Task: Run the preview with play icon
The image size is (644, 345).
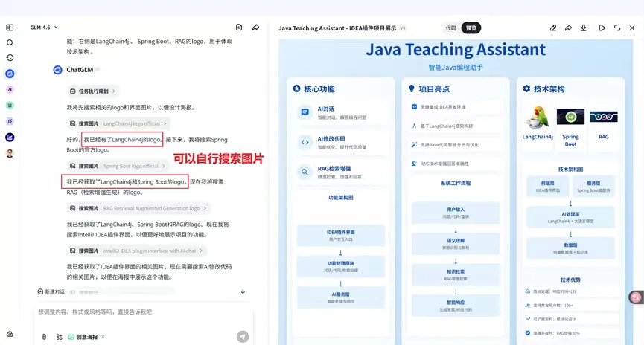Action: click(602, 28)
